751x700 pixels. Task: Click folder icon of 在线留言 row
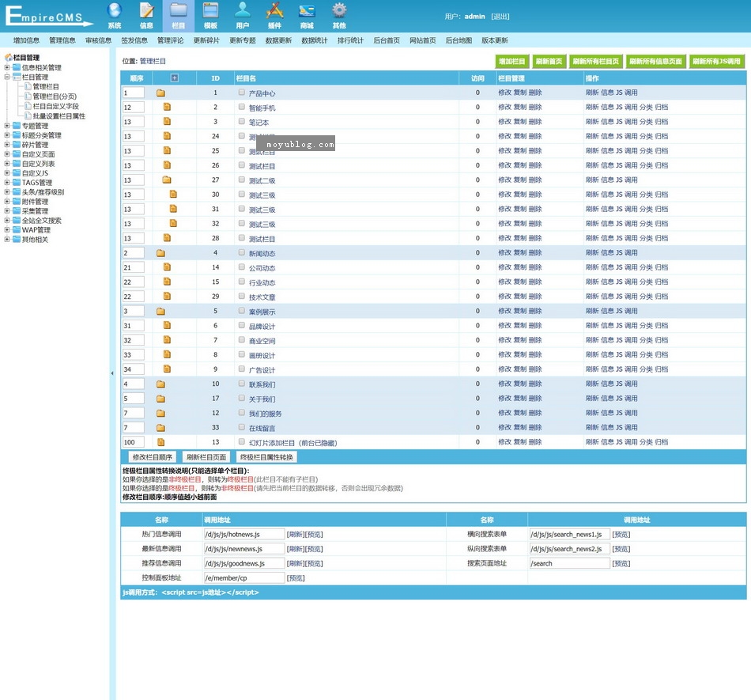pos(160,428)
